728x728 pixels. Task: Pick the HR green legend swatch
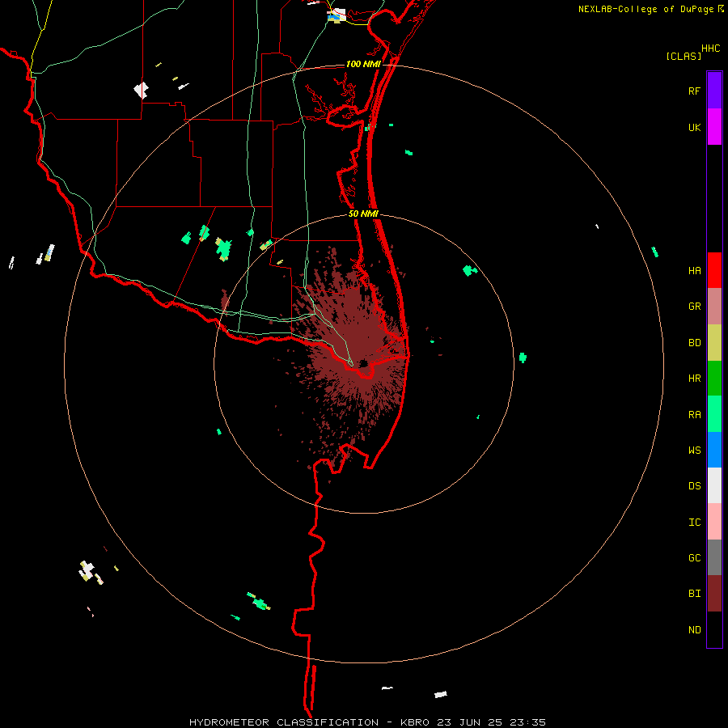coord(714,379)
